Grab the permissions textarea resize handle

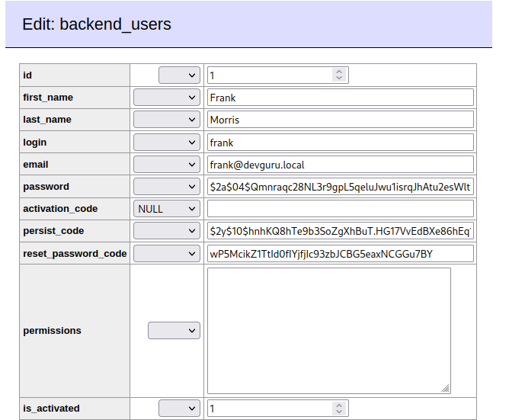(445, 388)
